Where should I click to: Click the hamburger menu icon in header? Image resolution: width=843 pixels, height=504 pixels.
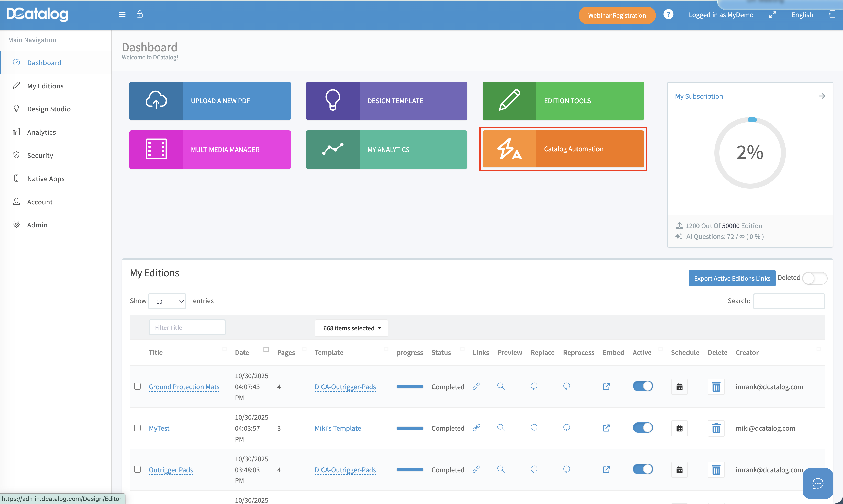122,15
